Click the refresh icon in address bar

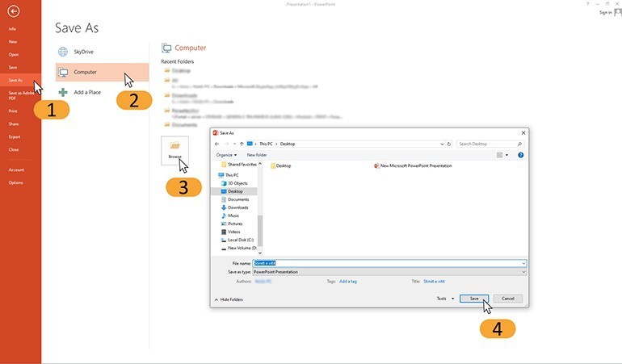pos(449,144)
